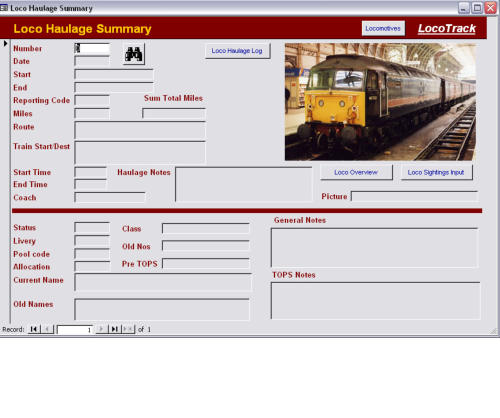Select the Picture path field
This screenshot has width=500, height=418.
(x=415, y=197)
